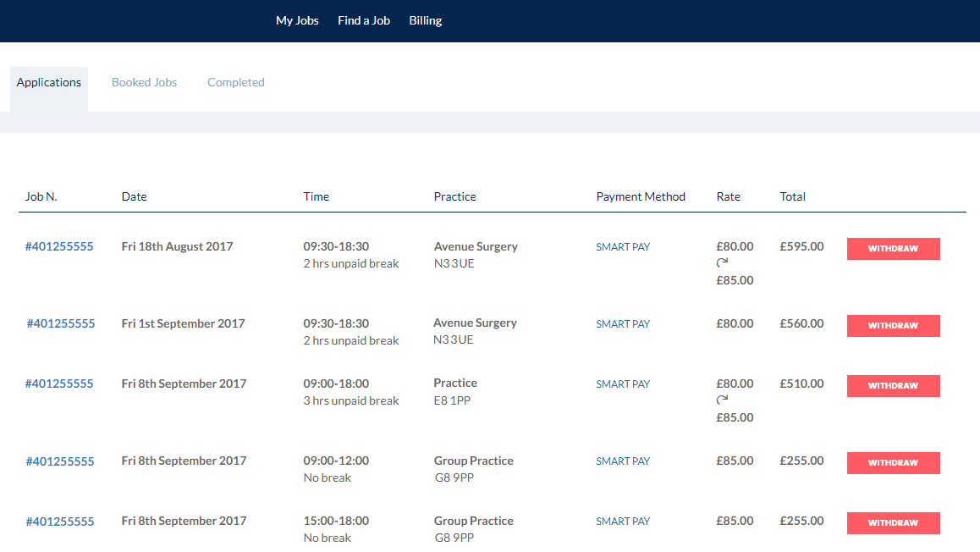980x552 pixels.
Task: Click the 15:00-18:00 time cell
Action: tap(336, 521)
